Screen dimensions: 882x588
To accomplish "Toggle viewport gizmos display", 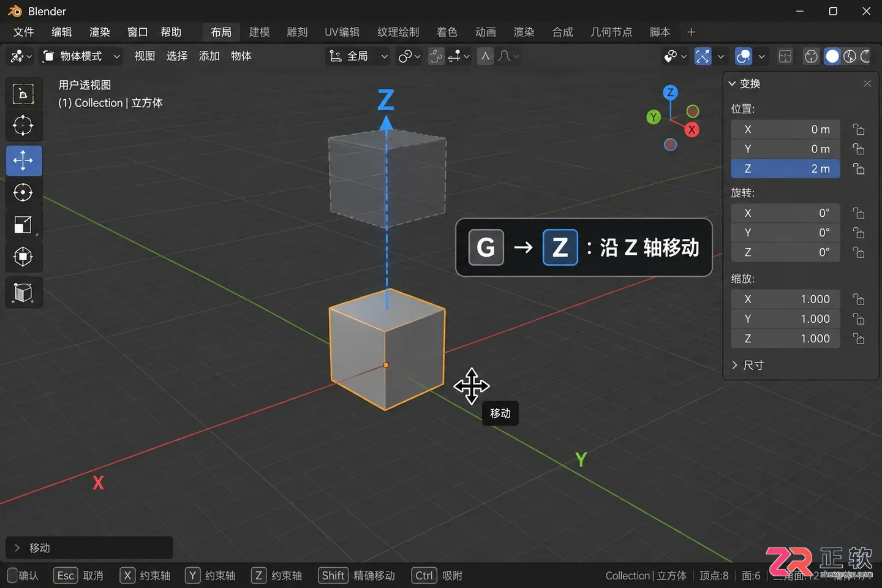I will coord(703,56).
